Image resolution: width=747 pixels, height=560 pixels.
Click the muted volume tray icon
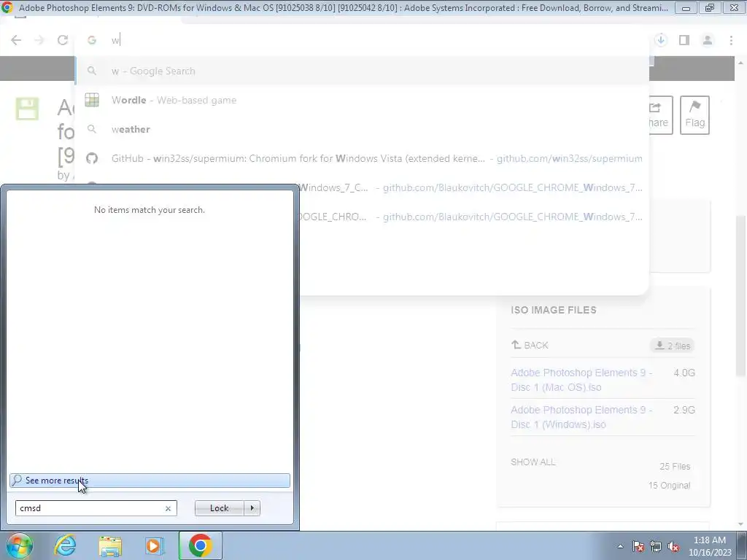tap(673, 546)
